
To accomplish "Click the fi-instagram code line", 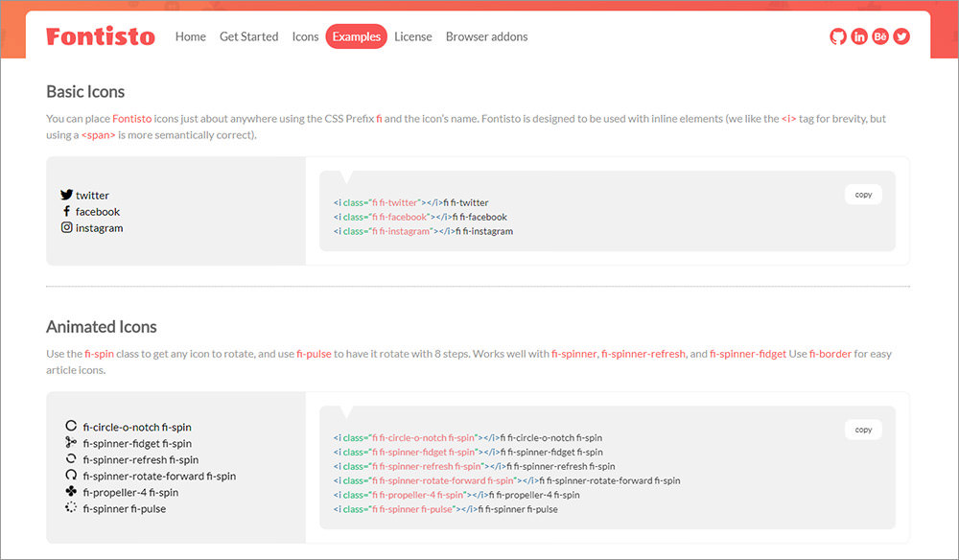I will [x=423, y=231].
